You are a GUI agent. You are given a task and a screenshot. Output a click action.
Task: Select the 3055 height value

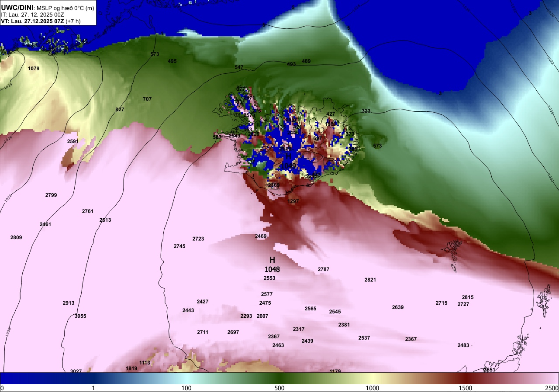pyautogui.click(x=80, y=316)
